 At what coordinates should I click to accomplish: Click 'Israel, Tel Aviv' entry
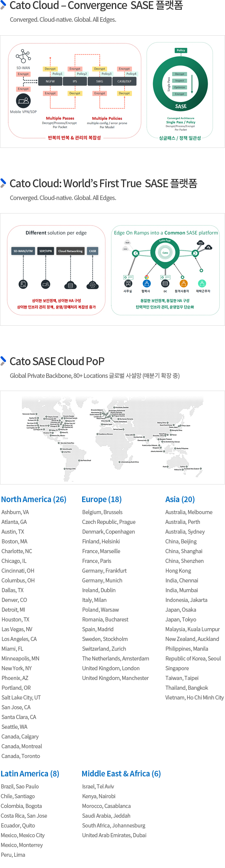[98, 787]
